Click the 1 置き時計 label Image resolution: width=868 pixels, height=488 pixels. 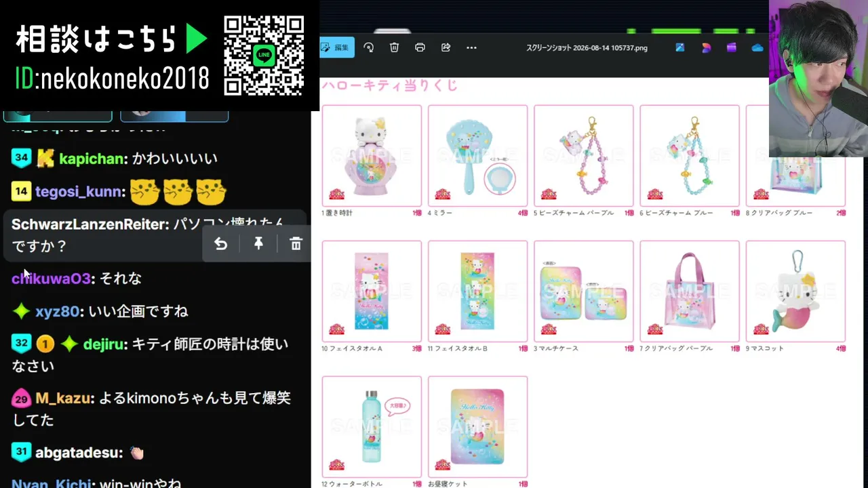[x=337, y=213]
